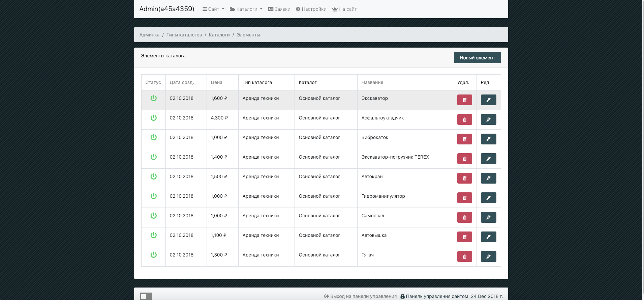Delete the Тягач row with trash icon

[464, 256]
